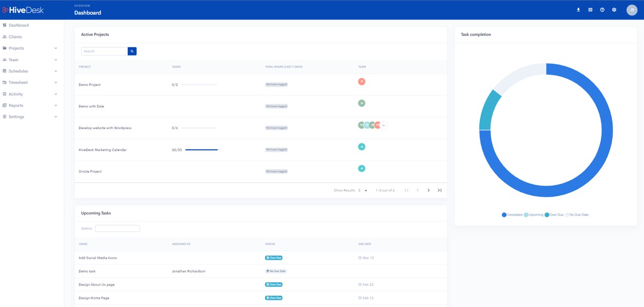Image resolution: width=644 pixels, height=307 pixels.
Task: Open the map icon in header
Action: point(590,10)
